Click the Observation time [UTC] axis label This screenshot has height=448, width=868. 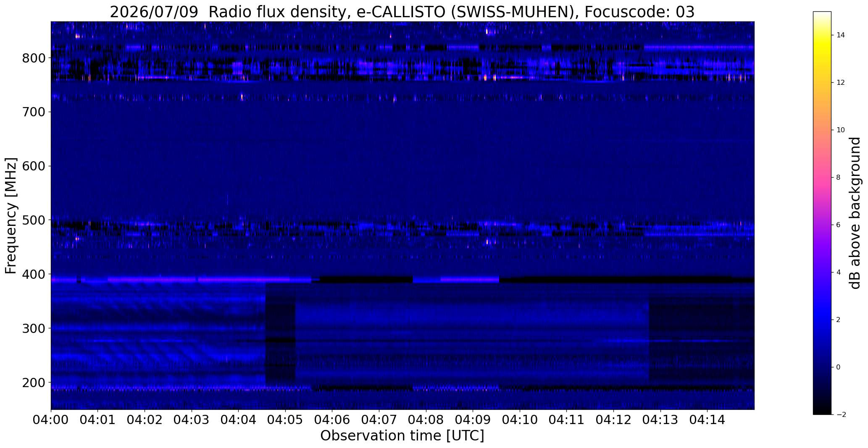click(x=402, y=436)
